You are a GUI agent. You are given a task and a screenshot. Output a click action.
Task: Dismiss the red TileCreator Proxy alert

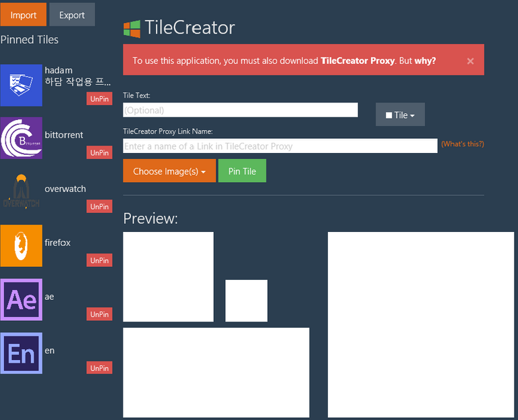pyautogui.click(x=470, y=61)
